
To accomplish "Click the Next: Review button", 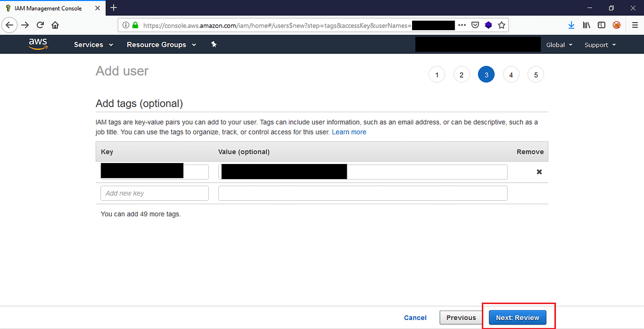I will 518,317.
